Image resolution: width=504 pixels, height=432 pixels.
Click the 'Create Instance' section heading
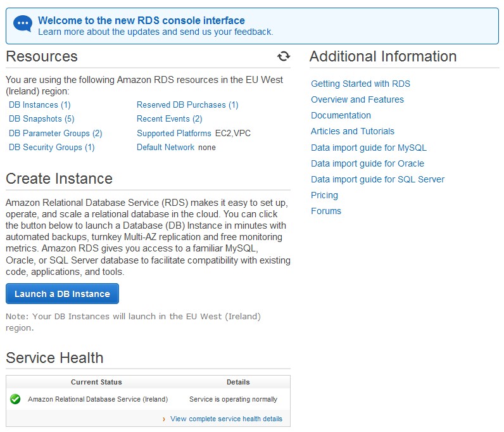(x=59, y=179)
